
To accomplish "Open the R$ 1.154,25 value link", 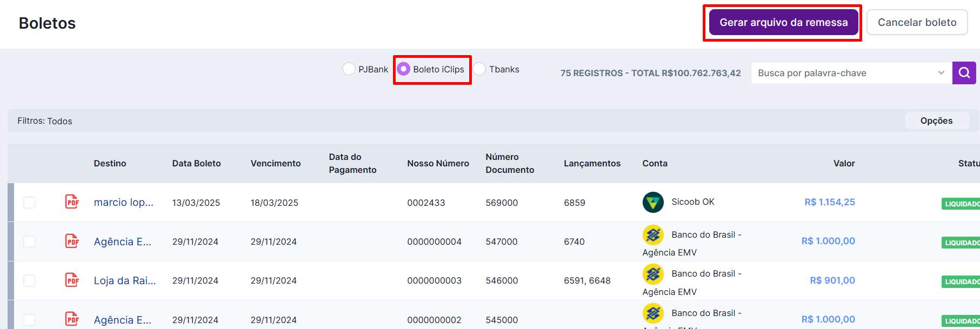I will [829, 202].
